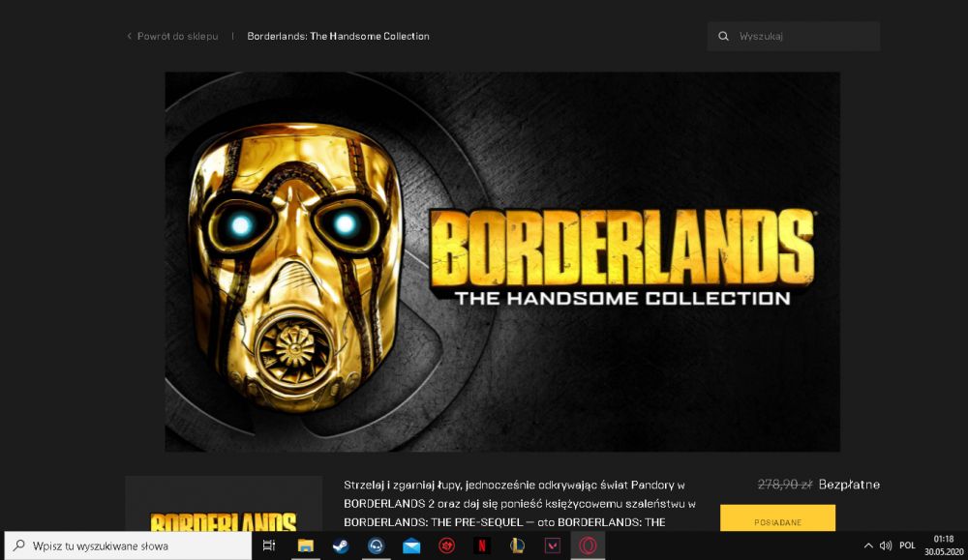
Task: Open the Mail app from the taskbar
Action: tap(411, 545)
